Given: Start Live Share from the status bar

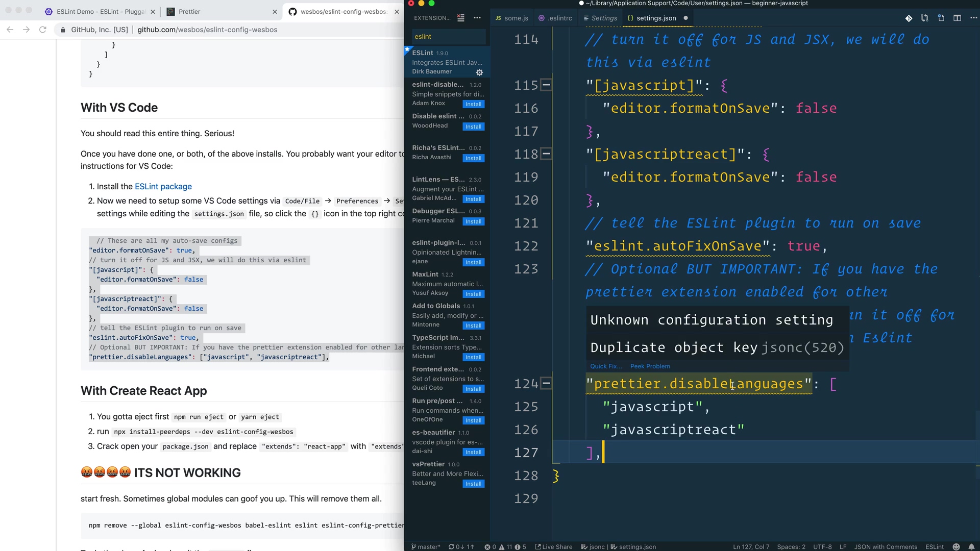Looking at the screenshot, I should tap(553, 547).
